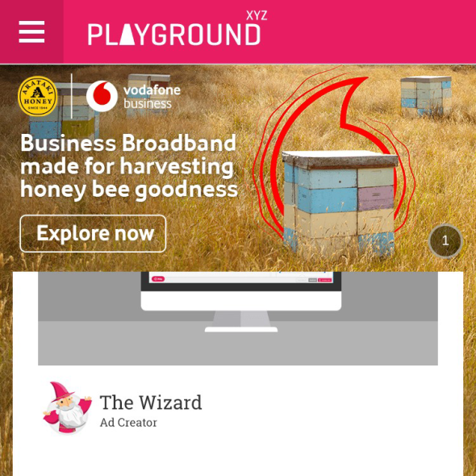Click the Business Broadband headline text

129,166
